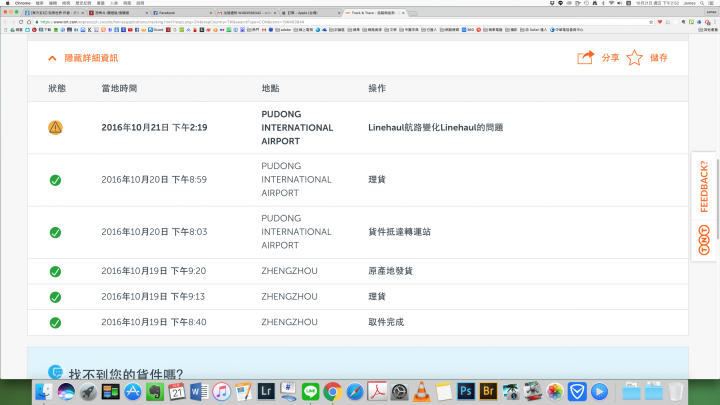The width and height of the screenshot is (720, 405).
Task: Open LINE from the dock
Action: tap(310, 392)
